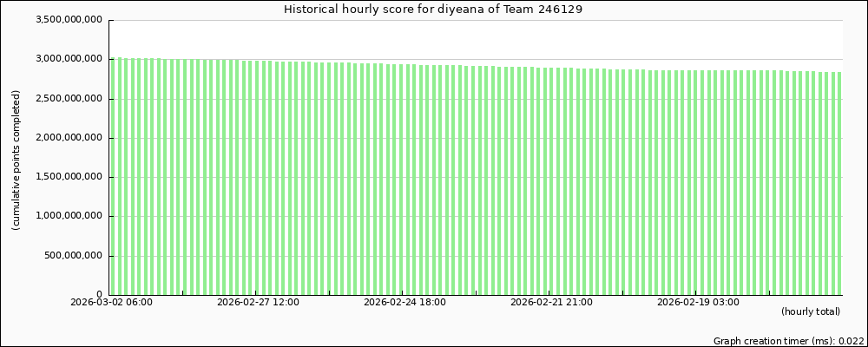Image resolution: width=868 pixels, height=347 pixels.
Task: Select the 2026-02-27 12:00 x-axis date label
Action: [258, 303]
